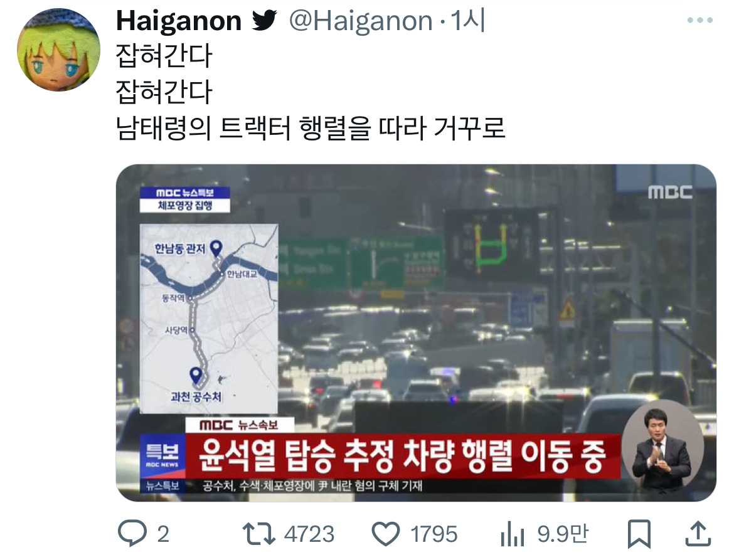
Task: Click the Twitter bird badge beside Haiganon
Action: point(265,21)
